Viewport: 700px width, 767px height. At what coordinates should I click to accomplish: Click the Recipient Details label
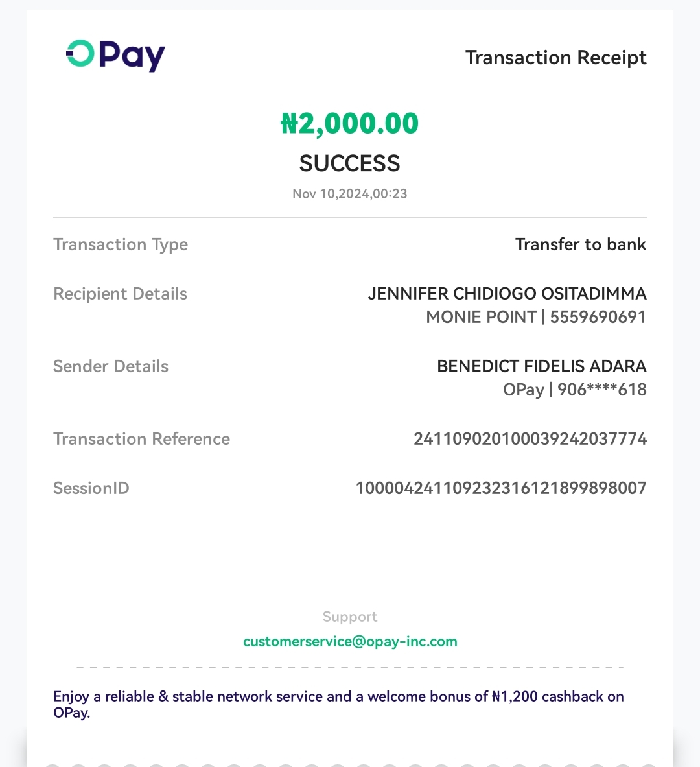pyautogui.click(x=120, y=294)
